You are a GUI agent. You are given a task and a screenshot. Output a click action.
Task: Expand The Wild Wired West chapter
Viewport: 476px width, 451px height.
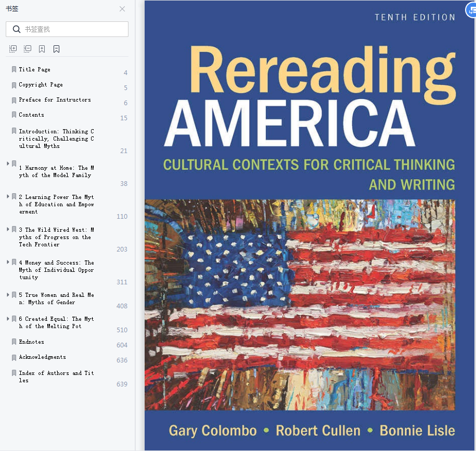[x=8, y=229]
